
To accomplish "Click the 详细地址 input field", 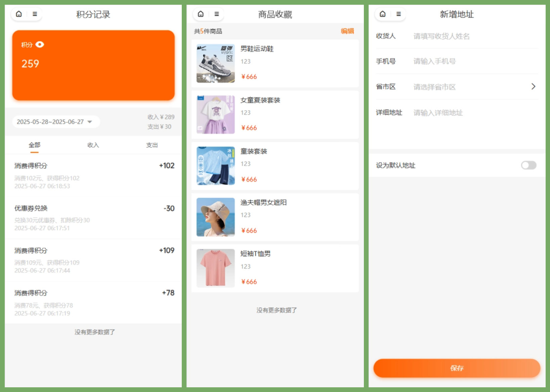I will click(x=470, y=113).
